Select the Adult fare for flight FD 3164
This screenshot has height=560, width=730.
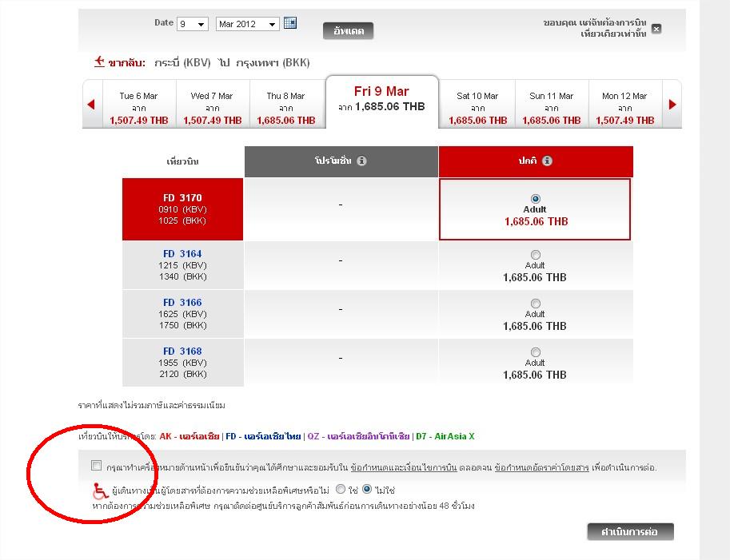pos(536,254)
